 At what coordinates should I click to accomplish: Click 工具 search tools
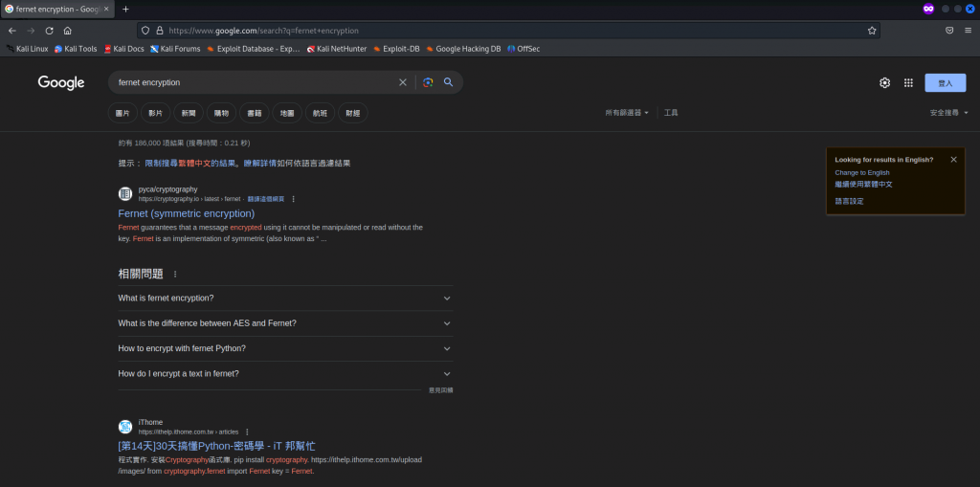point(671,113)
